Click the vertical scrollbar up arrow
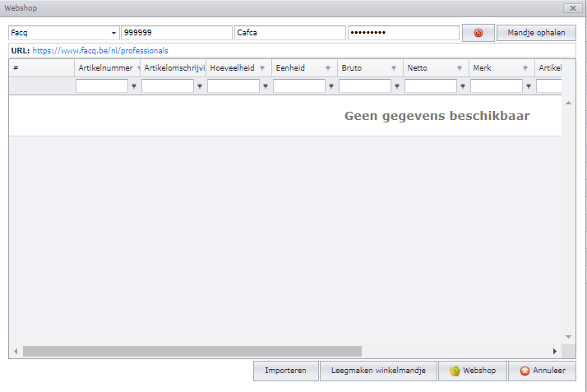 point(568,103)
